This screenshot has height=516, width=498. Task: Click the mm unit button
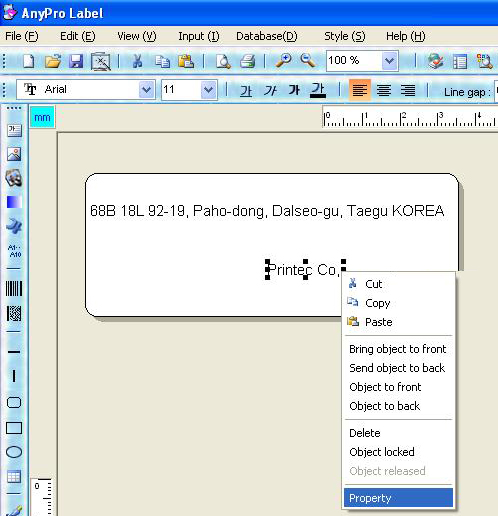click(42, 117)
